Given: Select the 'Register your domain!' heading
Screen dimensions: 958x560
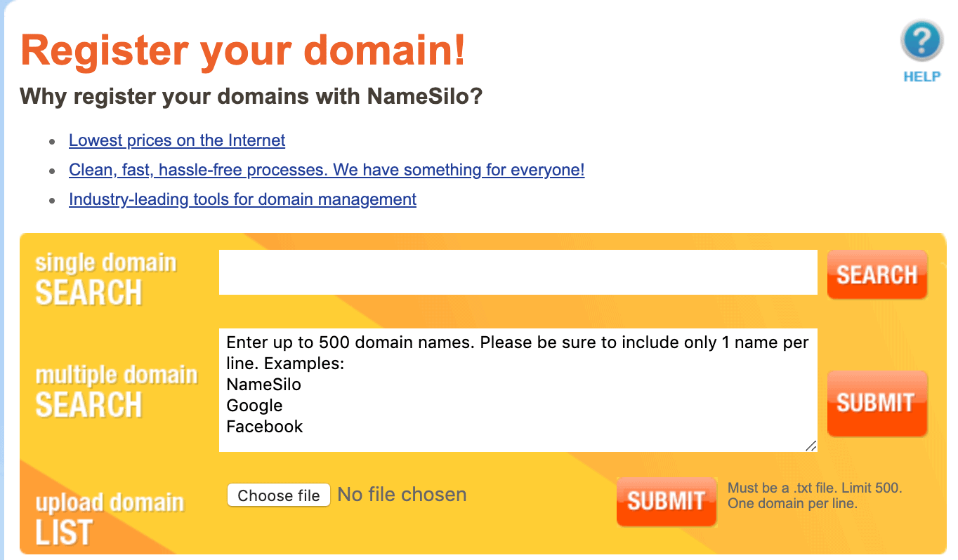Looking at the screenshot, I should coord(242,50).
